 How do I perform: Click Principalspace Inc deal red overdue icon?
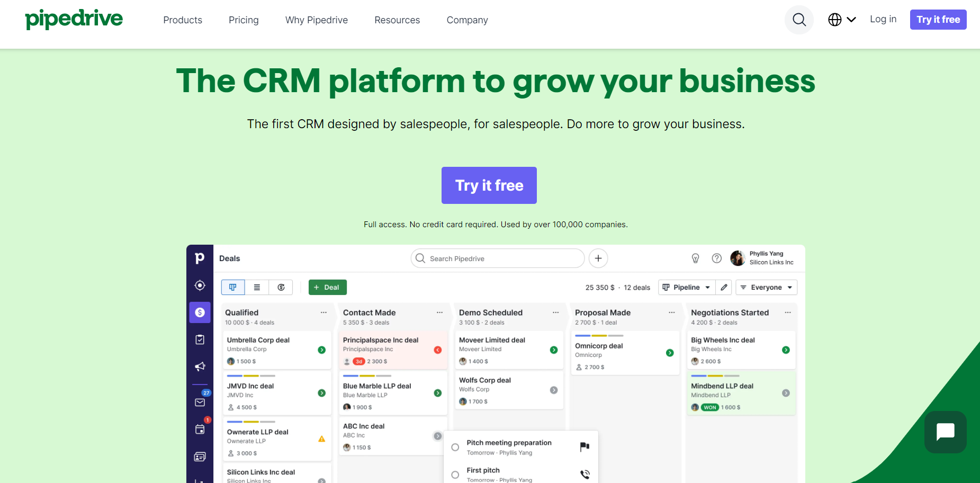click(438, 350)
